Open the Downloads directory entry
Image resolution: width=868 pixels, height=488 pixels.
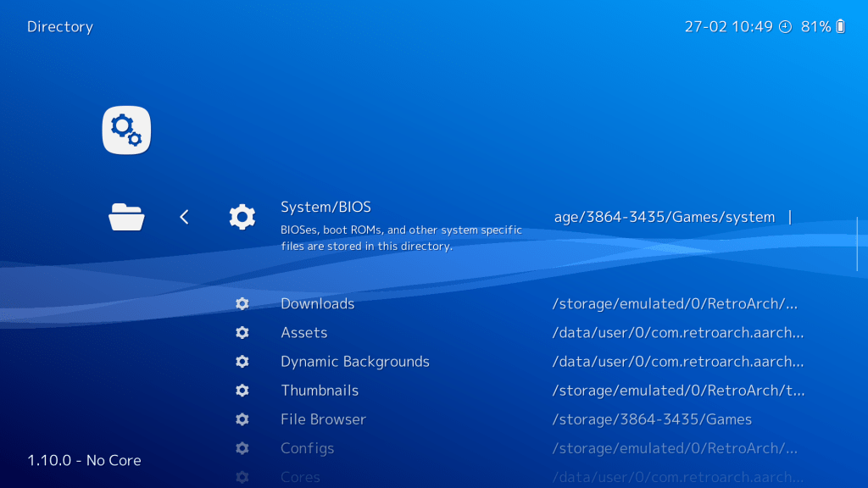pos(317,303)
